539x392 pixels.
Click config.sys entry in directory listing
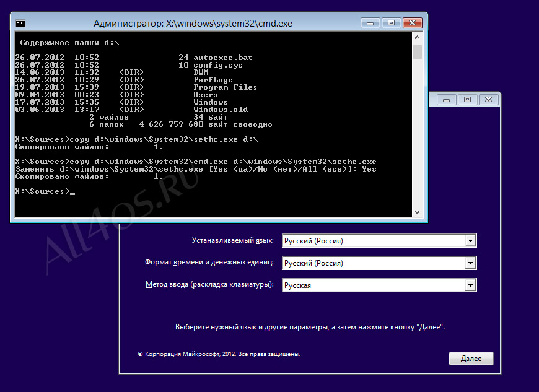pyautogui.click(x=218, y=65)
